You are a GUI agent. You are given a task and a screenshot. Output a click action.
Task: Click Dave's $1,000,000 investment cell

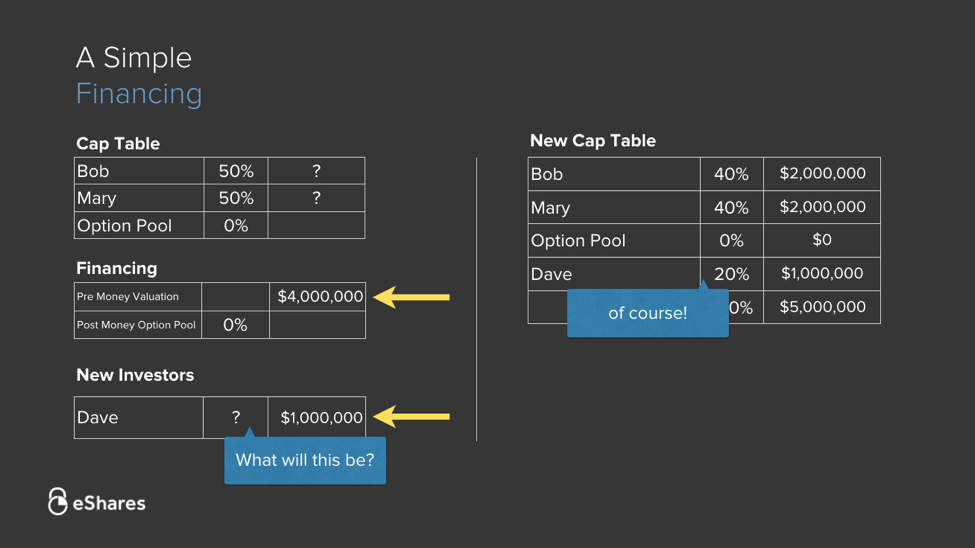pyautogui.click(x=320, y=418)
